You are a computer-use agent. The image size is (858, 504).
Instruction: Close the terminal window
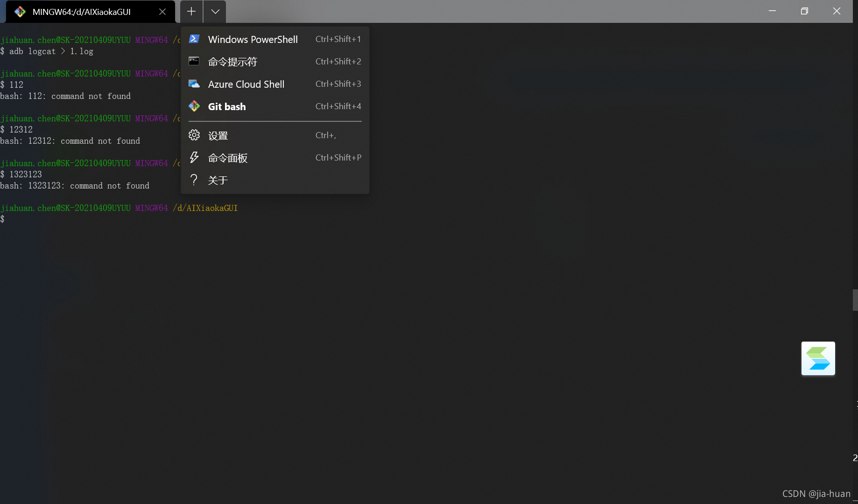click(837, 11)
